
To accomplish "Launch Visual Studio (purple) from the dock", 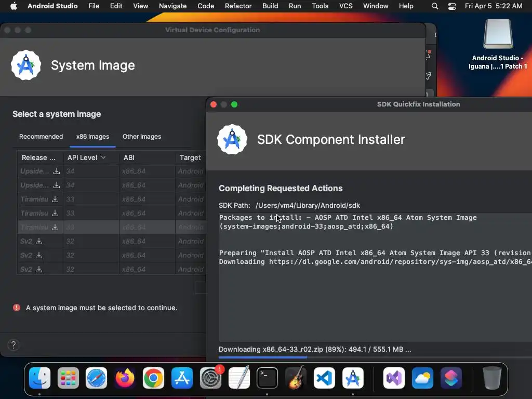I will click(x=394, y=378).
